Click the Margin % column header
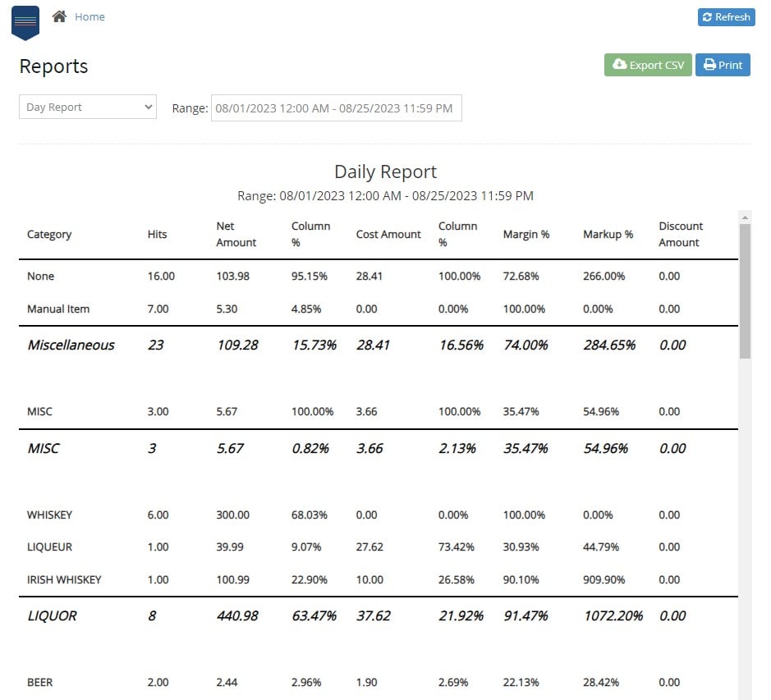This screenshot has height=700, width=771. 525,234
